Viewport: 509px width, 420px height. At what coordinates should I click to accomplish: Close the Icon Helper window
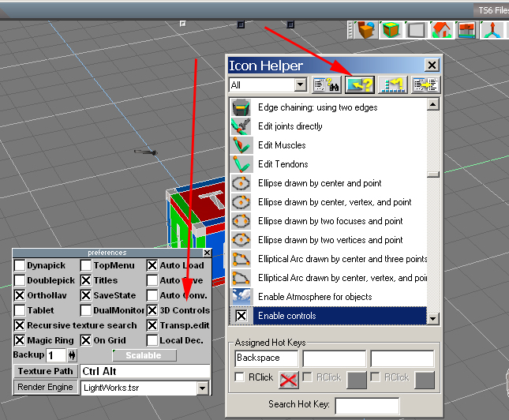[432, 66]
